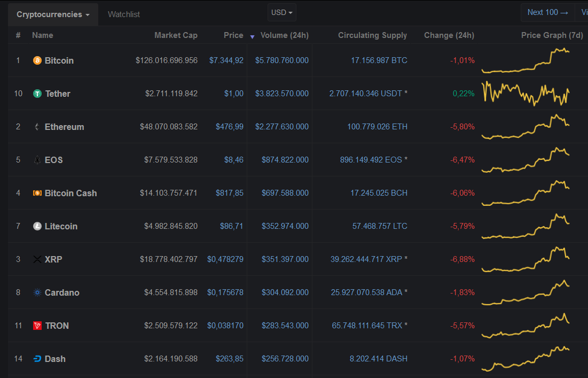Open the Bitcoin Cash name link
588x378 pixels.
(70, 193)
